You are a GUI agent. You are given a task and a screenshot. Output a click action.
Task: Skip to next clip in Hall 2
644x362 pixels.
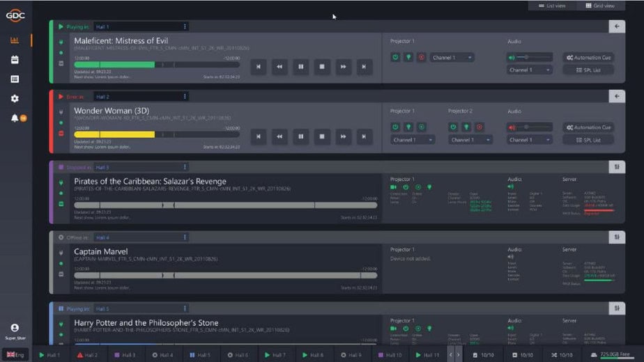click(364, 136)
